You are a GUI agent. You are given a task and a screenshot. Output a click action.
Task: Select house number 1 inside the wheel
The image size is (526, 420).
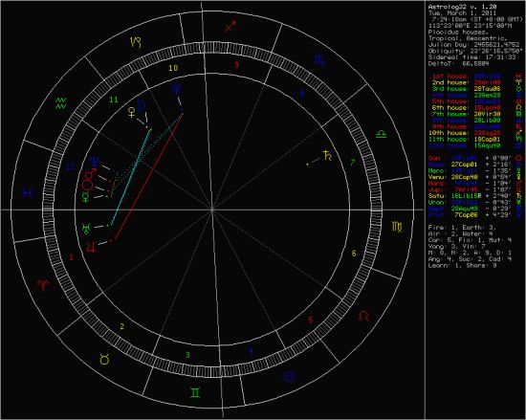click(71, 257)
